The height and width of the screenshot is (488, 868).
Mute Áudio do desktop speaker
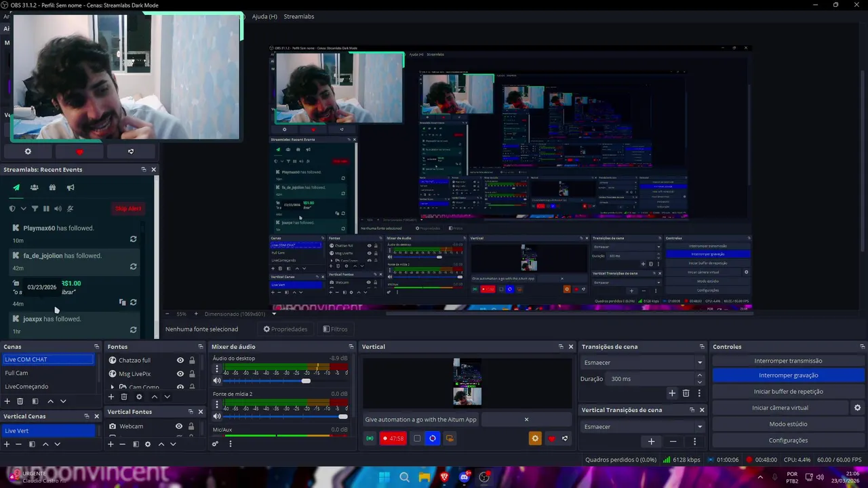(x=217, y=381)
